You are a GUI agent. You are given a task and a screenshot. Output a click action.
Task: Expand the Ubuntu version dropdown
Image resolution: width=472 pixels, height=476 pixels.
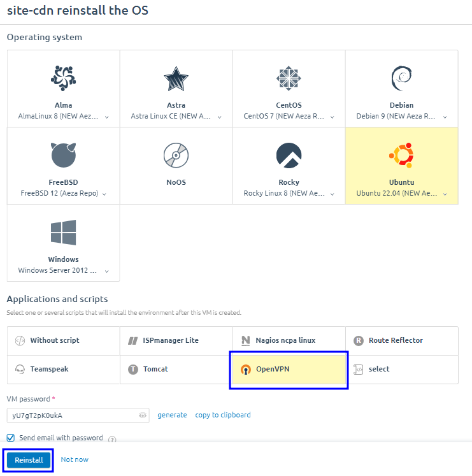(445, 194)
